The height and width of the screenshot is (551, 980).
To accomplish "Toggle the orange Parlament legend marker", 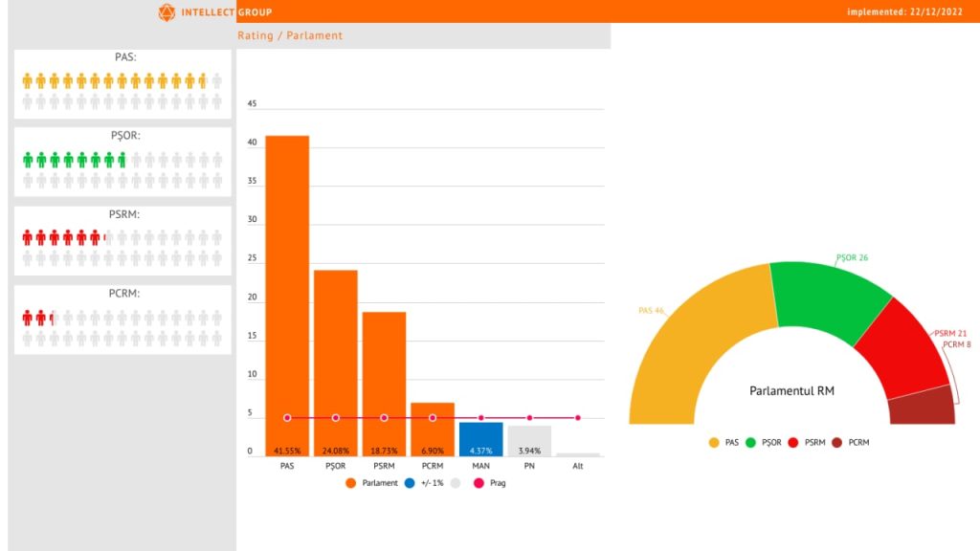I will pos(350,483).
